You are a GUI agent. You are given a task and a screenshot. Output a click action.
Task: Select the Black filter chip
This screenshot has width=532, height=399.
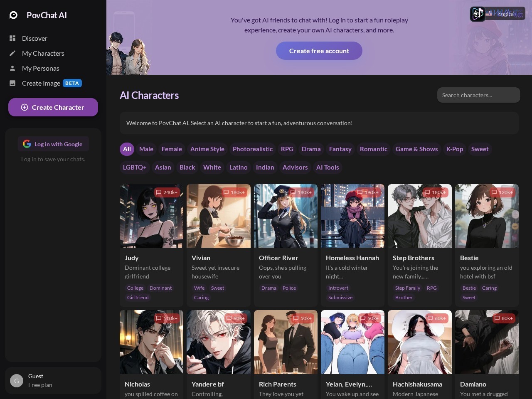(187, 167)
